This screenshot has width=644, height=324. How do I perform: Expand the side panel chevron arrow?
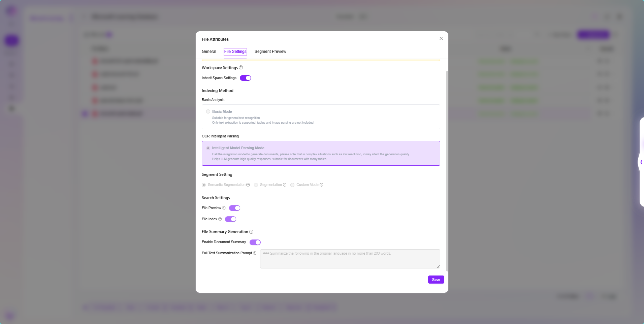(x=641, y=162)
